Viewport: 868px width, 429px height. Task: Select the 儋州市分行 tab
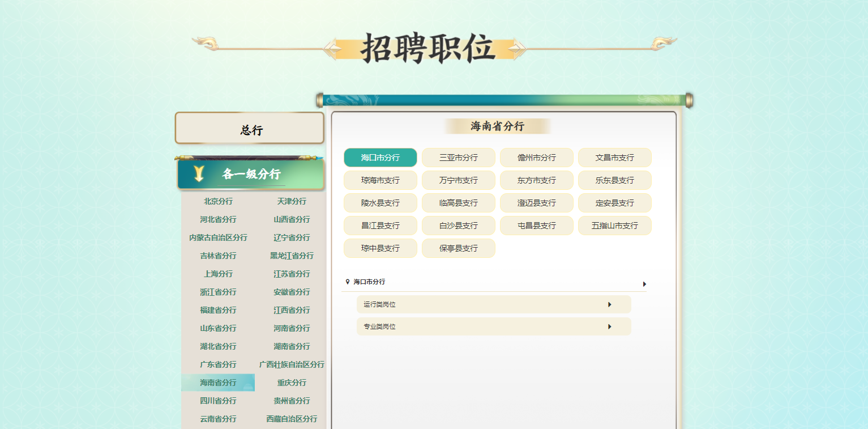coord(537,158)
